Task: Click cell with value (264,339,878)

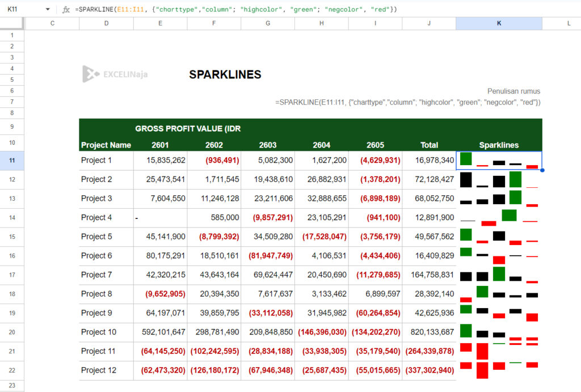Action: (429, 351)
